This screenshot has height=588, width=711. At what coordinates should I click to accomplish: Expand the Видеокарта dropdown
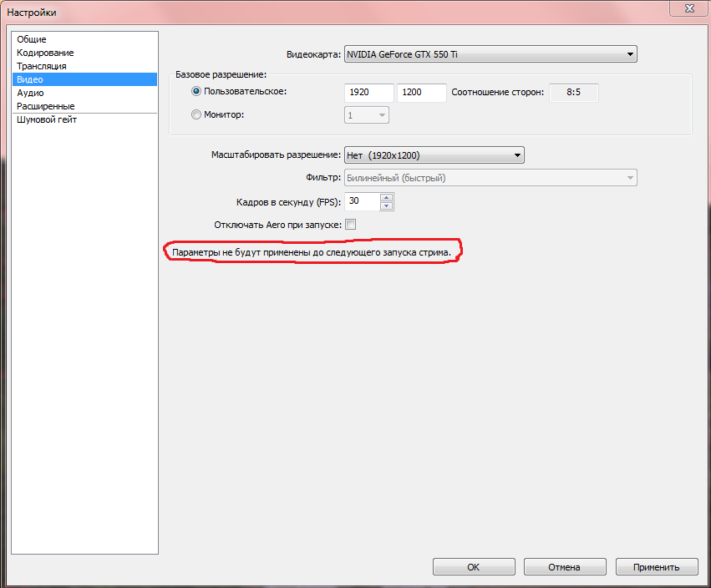tap(490, 54)
